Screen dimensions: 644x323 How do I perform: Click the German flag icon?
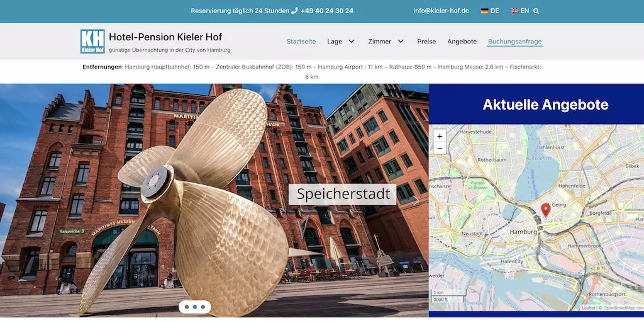click(x=485, y=11)
